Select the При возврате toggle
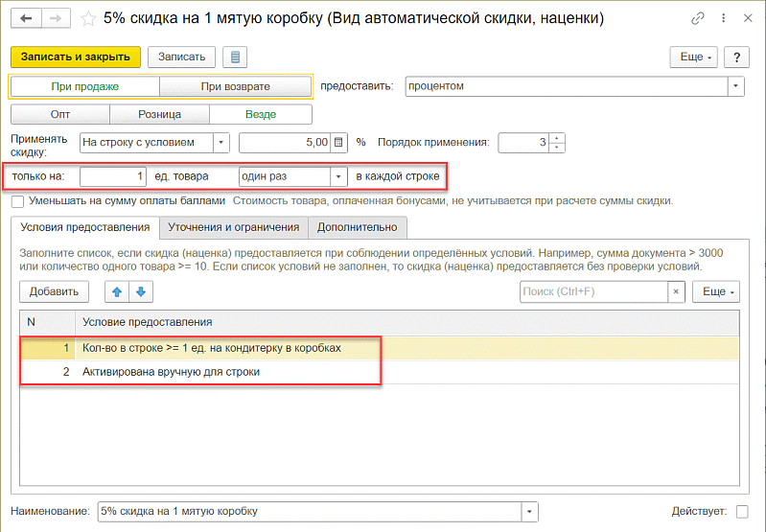Image resolution: width=766 pixels, height=532 pixels. [x=236, y=86]
